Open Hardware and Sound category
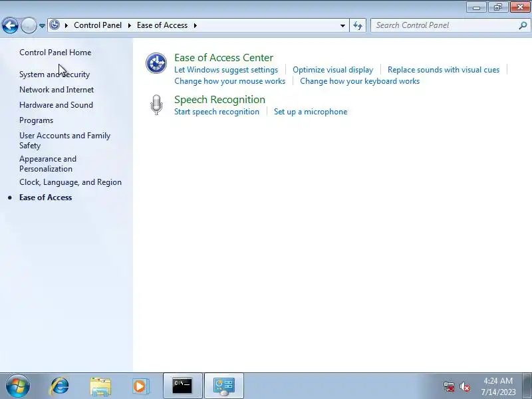 56,105
